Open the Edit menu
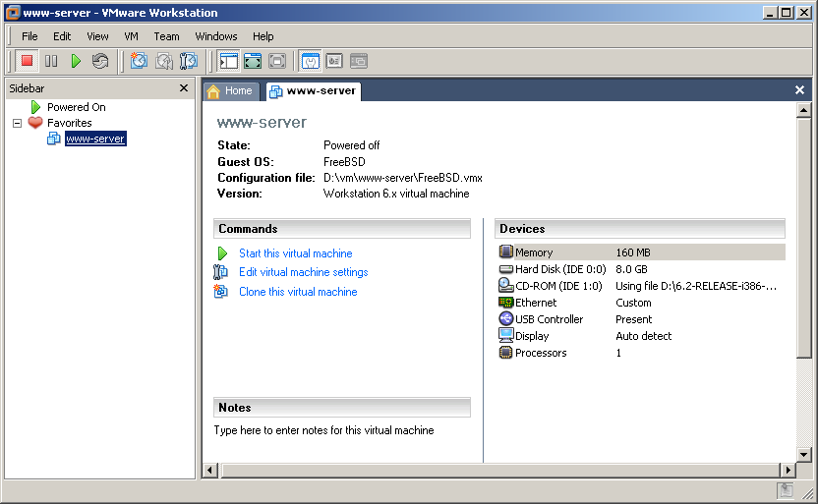Image resolution: width=818 pixels, height=504 pixels. coord(62,36)
